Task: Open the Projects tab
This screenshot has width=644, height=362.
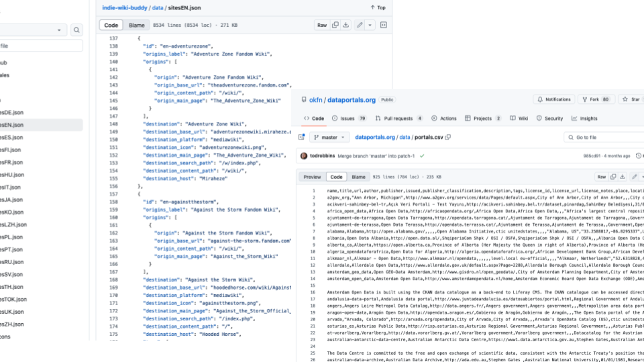Action: pyautogui.click(x=482, y=118)
